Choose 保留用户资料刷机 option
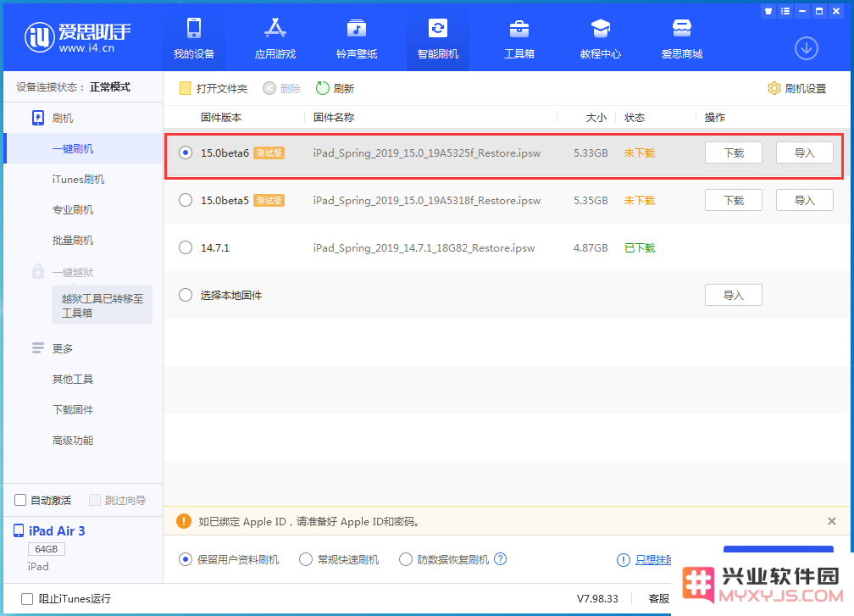854x616 pixels. 186,559
